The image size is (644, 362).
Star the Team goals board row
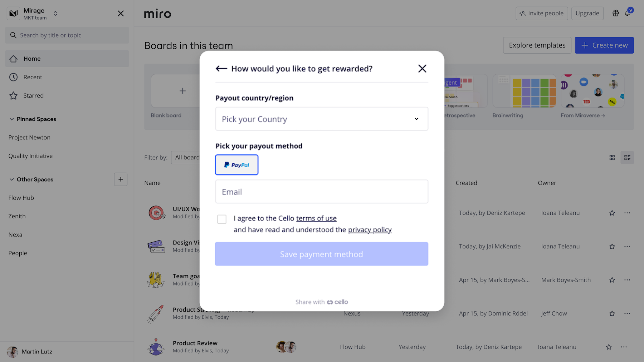tap(612, 280)
